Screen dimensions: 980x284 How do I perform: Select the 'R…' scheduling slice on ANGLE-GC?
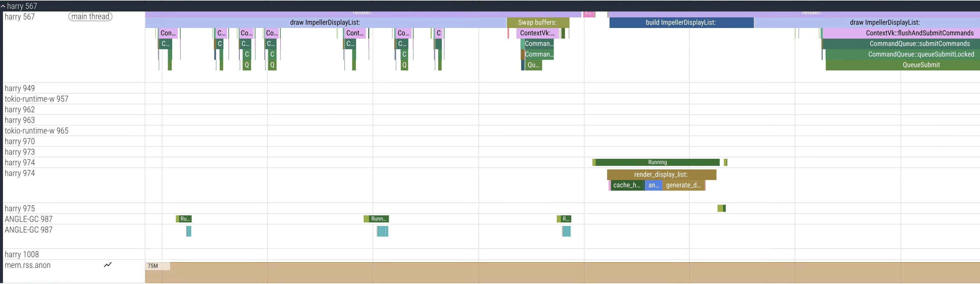(x=566, y=219)
